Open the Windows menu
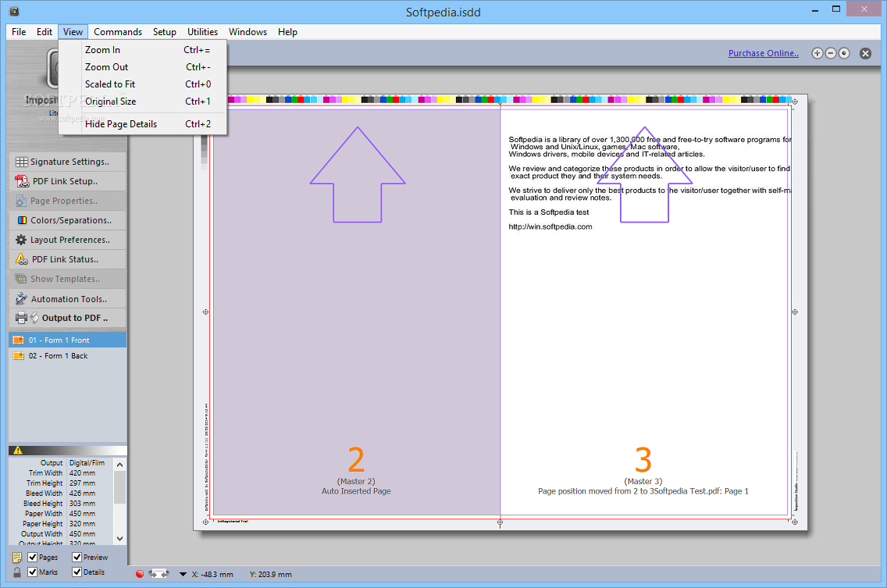887x588 pixels. coord(248,32)
